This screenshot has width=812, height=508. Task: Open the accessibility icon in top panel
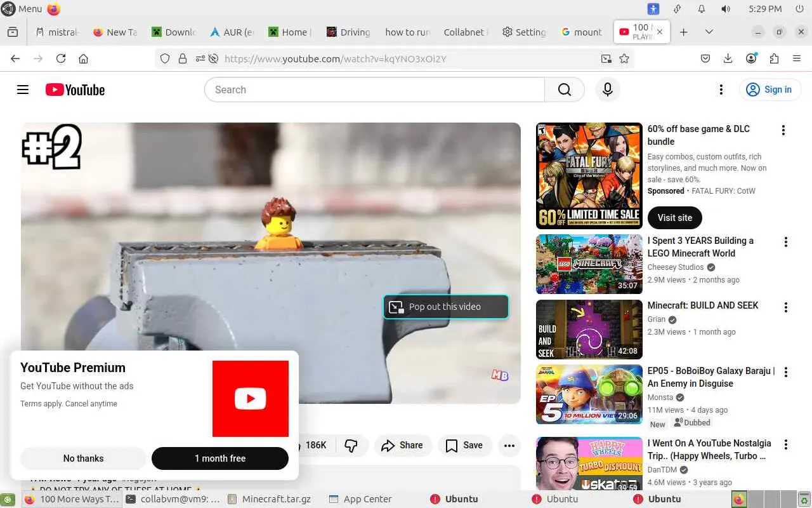coord(653,9)
